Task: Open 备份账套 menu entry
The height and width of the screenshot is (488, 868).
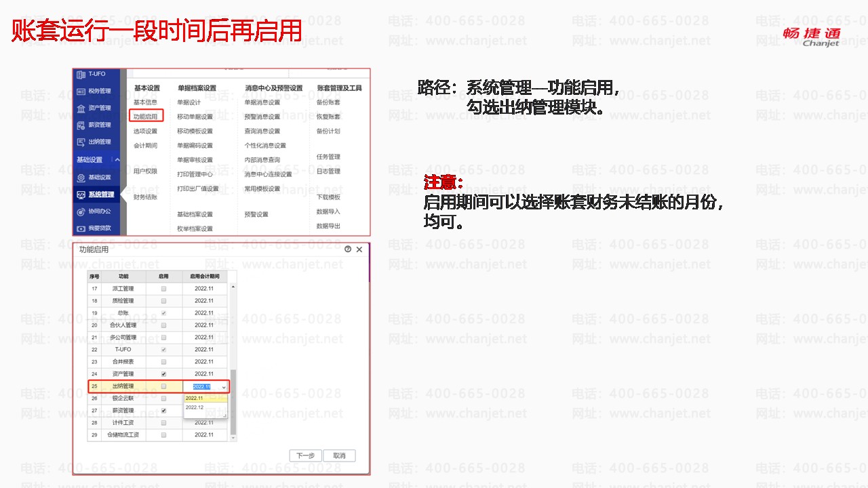Action: pos(328,102)
